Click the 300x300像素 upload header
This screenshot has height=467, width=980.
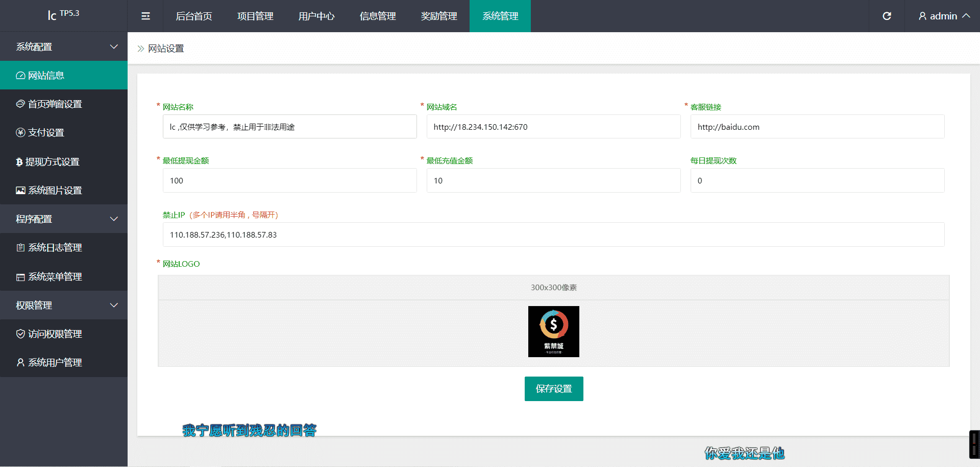point(554,288)
